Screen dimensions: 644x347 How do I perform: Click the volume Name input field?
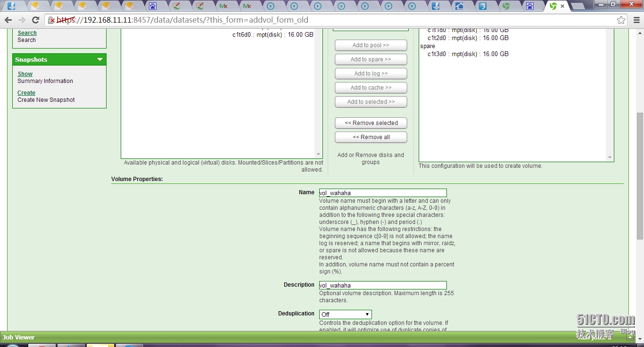coord(383,193)
